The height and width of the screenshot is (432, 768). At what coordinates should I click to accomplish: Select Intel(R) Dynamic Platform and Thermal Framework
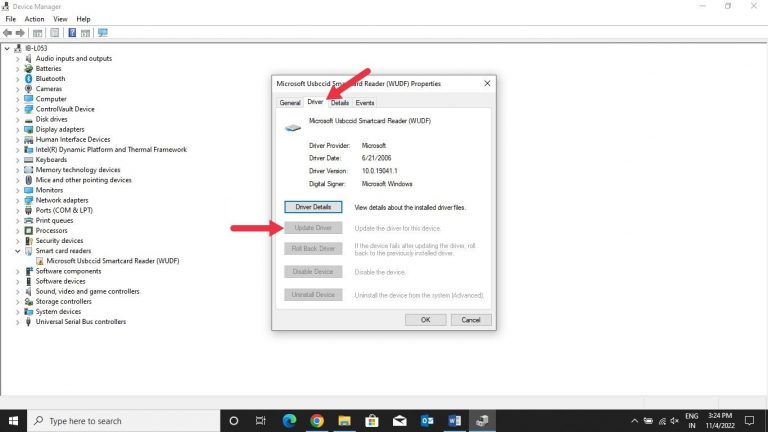coord(111,150)
